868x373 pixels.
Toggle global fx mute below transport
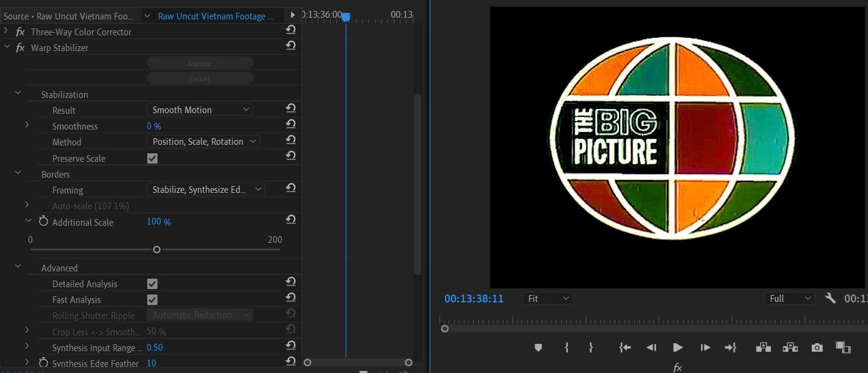pyautogui.click(x=677, y=368)
